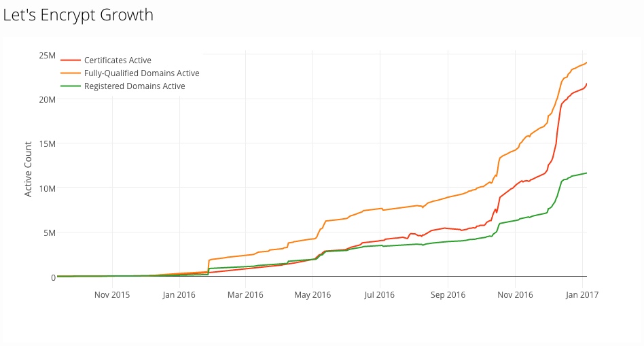
Task: Click the green line's endpoint near 11.5M
Action: (586, 173)
